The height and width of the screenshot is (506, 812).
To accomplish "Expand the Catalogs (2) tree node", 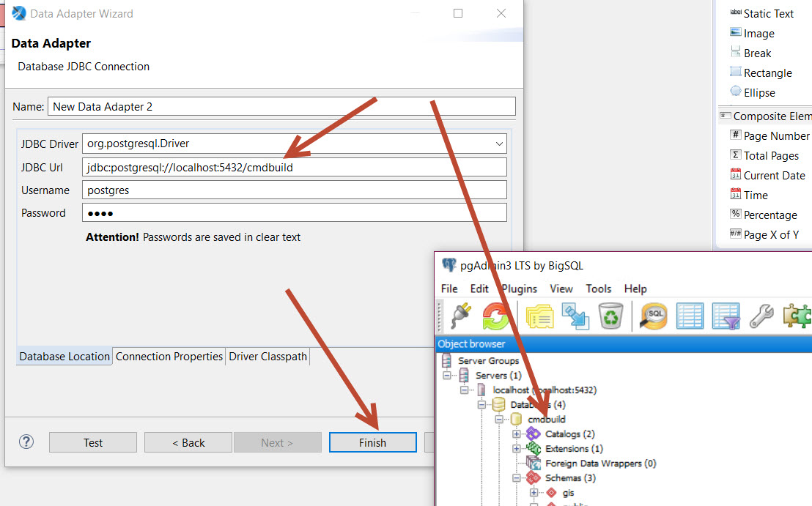I will pos(517,434).
